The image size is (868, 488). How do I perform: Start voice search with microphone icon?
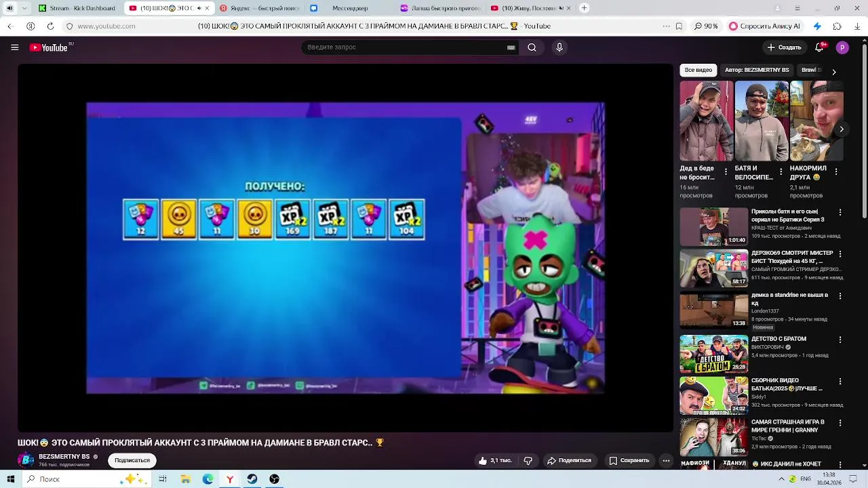pos(559,47)
